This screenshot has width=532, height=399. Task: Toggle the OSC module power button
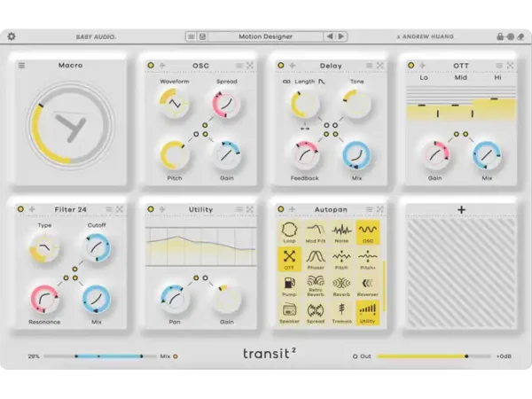151,65
